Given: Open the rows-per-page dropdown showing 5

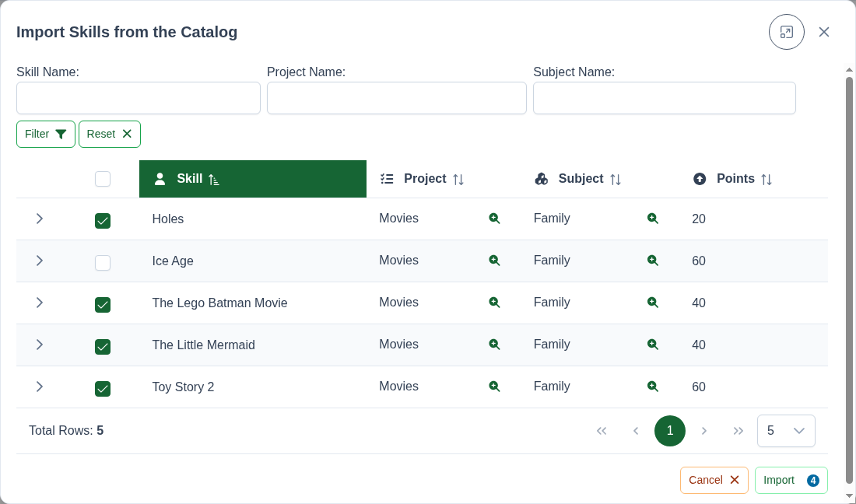Looking at the screenshot, I should [786, 431].
